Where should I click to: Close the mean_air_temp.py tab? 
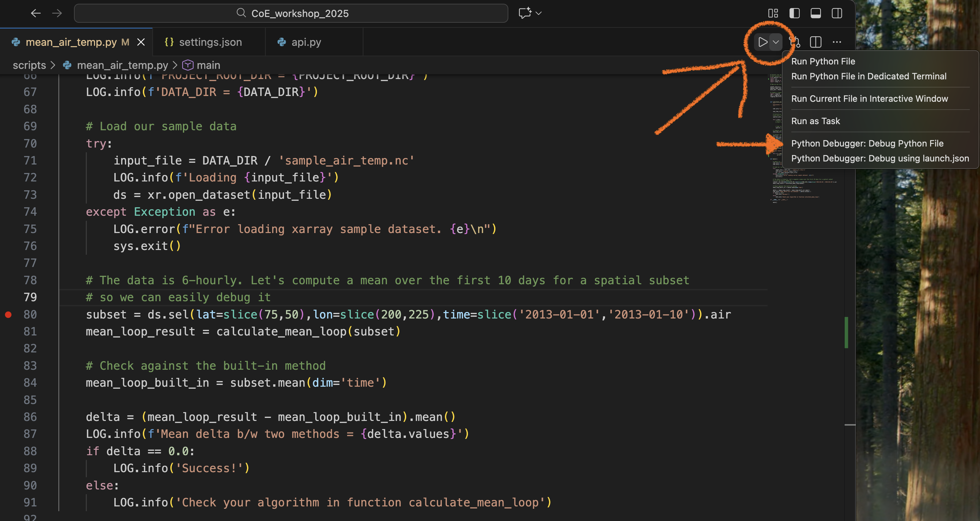pyautogui.click(x=141, y=42)
